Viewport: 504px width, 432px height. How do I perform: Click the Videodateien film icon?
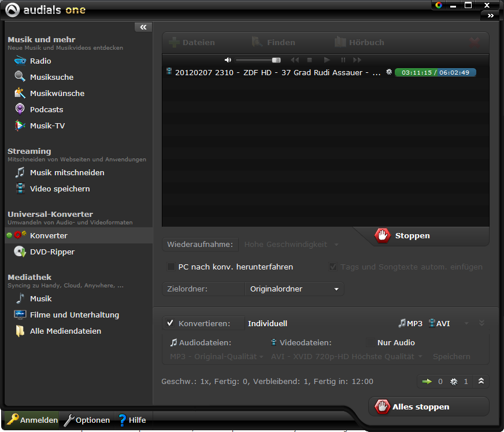(274, 342)
